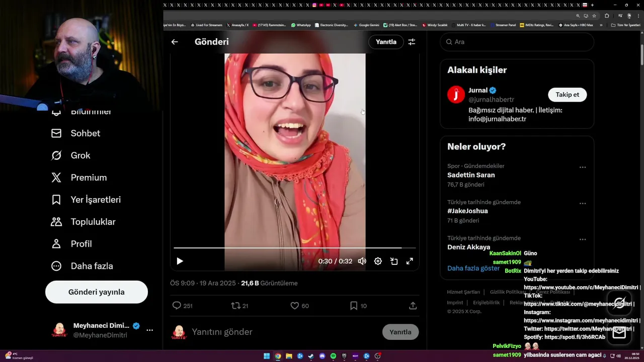
Task: Open a new browser tab with plus
Action: [592, 5]
